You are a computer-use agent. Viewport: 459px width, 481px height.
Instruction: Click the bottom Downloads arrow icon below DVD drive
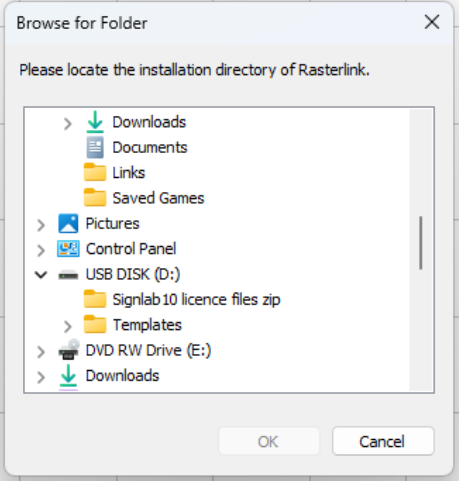(68, 377)
